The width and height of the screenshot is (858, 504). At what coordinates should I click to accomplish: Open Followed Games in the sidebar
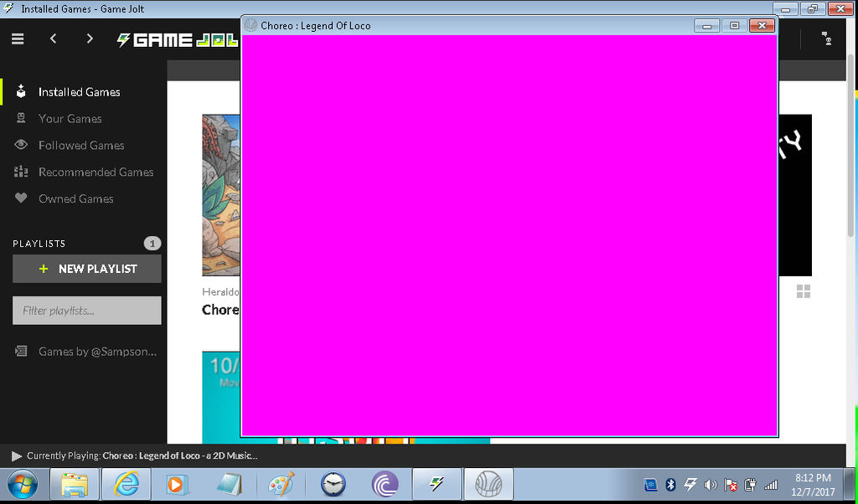(83, 146)
